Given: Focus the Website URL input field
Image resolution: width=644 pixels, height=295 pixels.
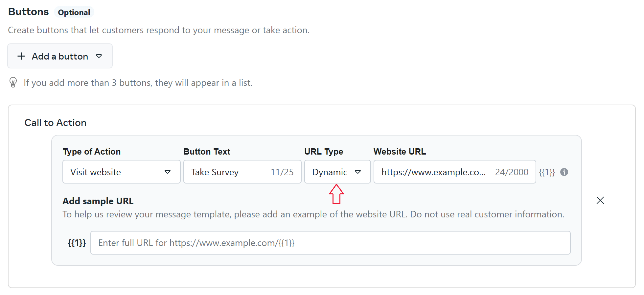Looking at the screenshot, I should pyautogui.click(x=434, y=172).
